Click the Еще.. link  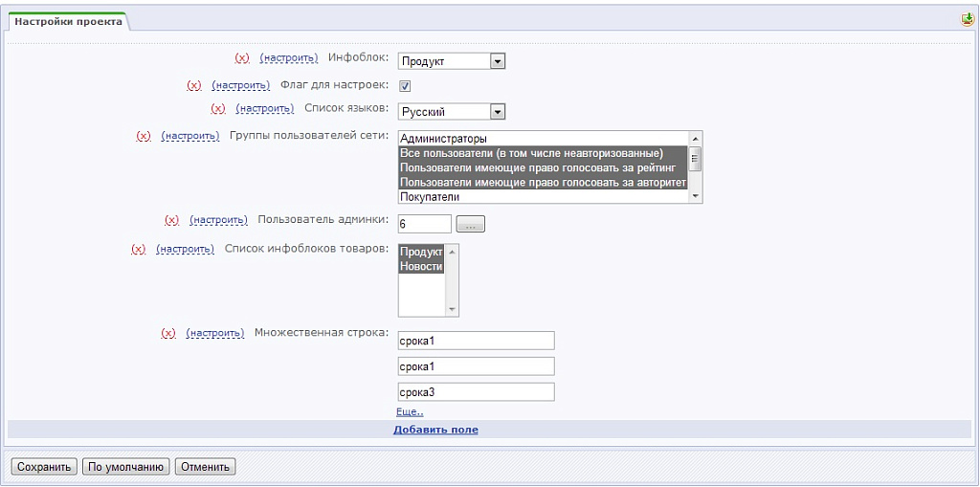tap(410, 412)
